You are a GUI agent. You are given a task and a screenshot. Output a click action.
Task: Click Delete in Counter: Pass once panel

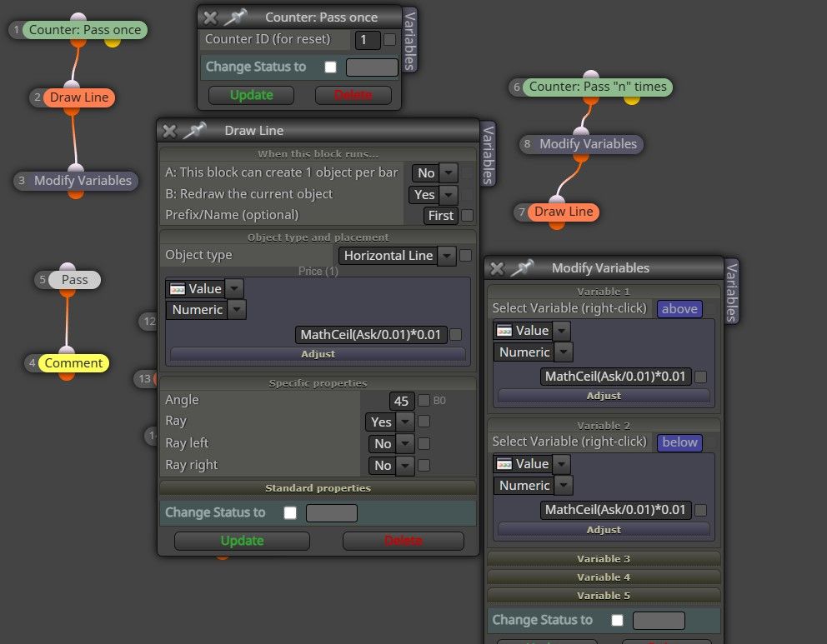(x=353, y=95)
